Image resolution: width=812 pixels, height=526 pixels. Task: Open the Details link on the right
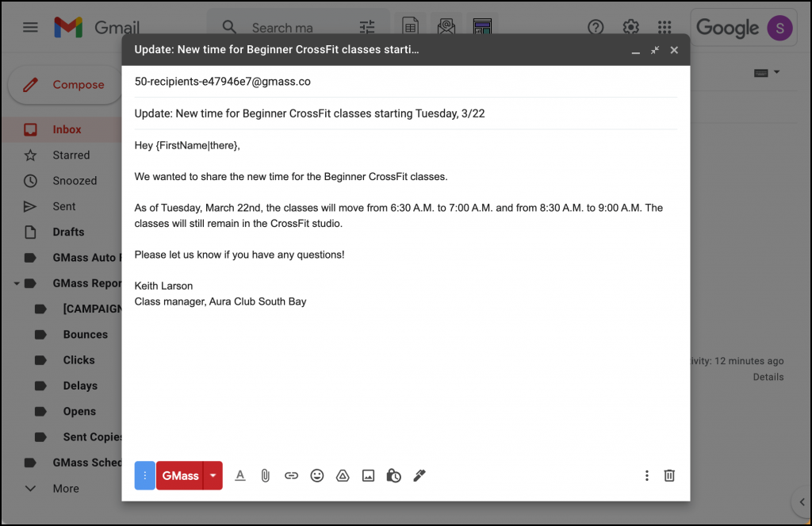click(x=768, y=377)
